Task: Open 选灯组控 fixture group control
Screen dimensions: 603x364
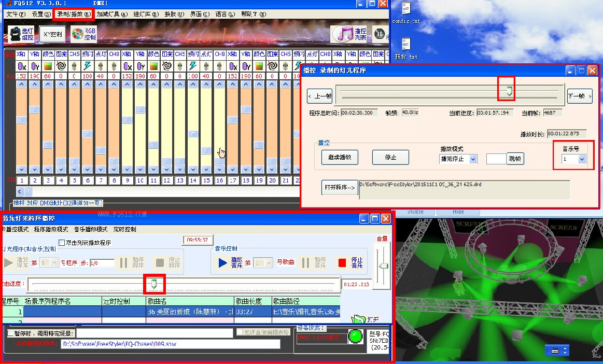Action: point(21,34)
